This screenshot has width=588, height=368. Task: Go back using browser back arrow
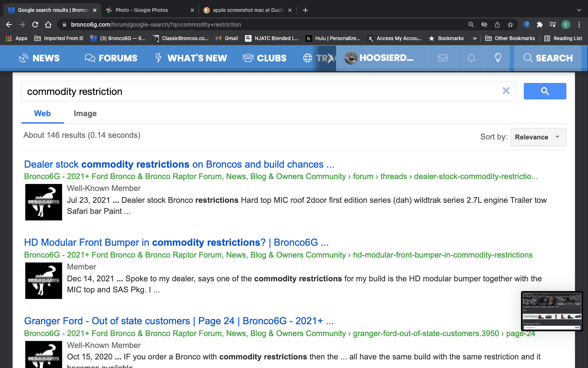[9, 25]
